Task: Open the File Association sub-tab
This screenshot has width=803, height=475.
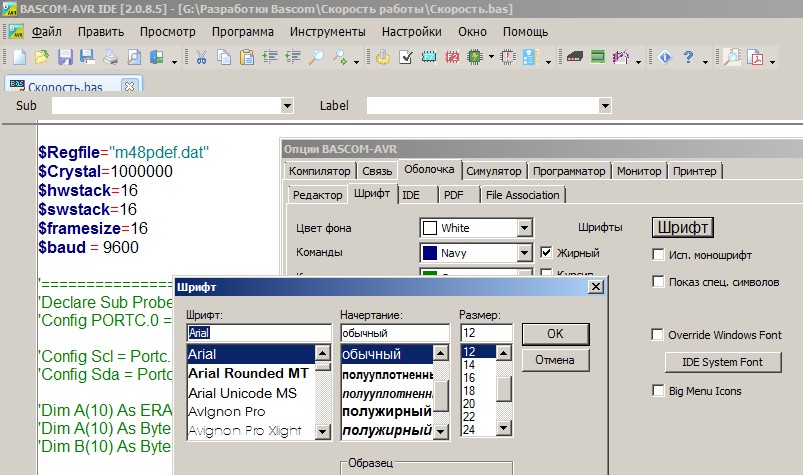Action: (x=522, y=195)
